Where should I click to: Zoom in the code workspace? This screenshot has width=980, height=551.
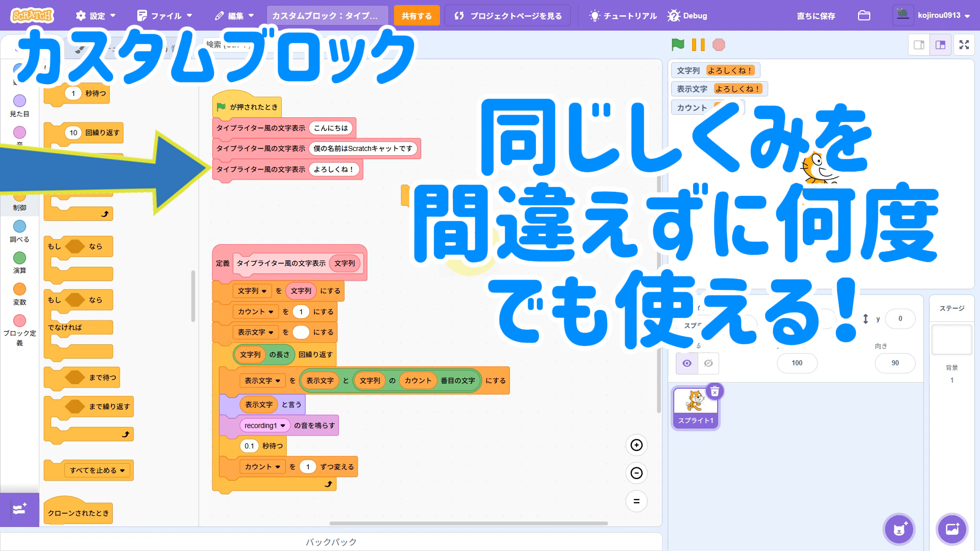click(x=636, y=445)
